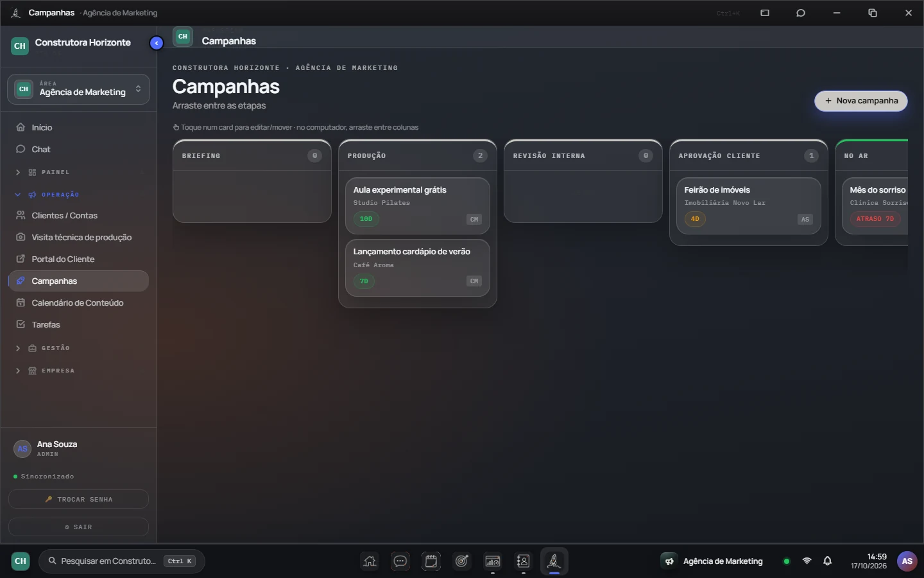Image resolution: width=924 pixels, height=578 pixels.
Task: Open Calendário de Conteúdo
Action: (x=78, y=303)
